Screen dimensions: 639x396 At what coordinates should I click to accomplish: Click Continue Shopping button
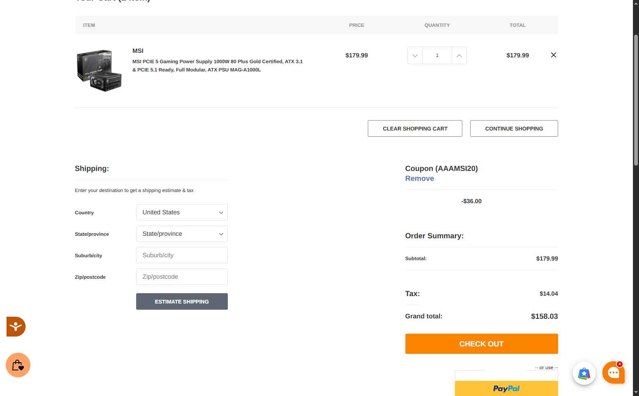click(514, 128)
